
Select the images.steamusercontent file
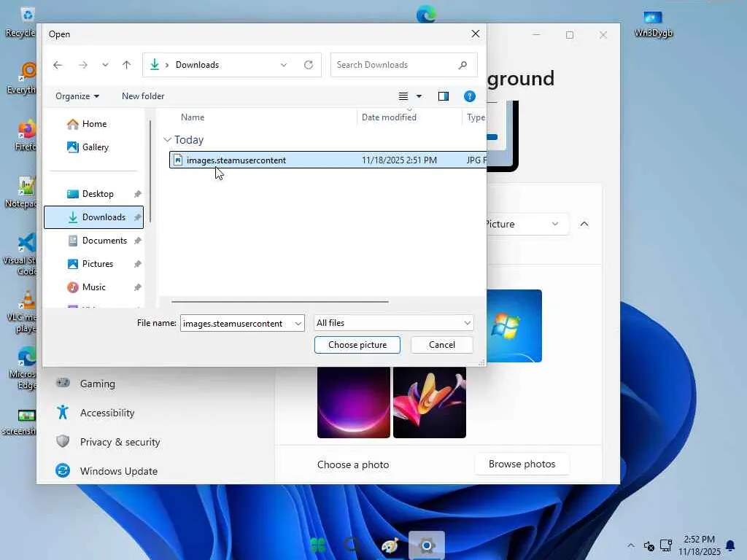(x=328, y=160)
